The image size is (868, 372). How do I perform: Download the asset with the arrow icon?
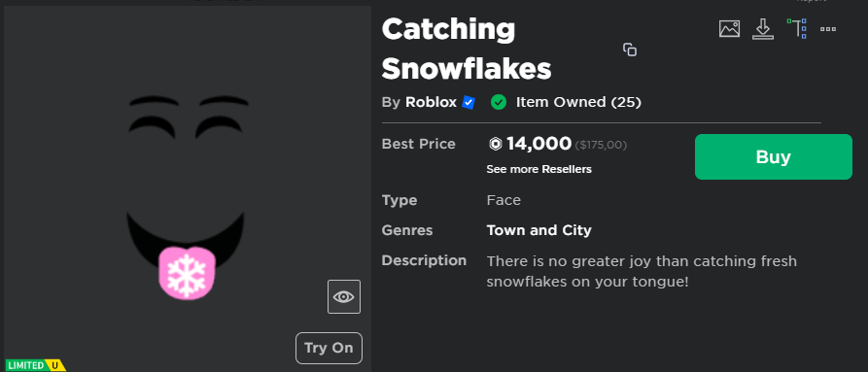pos(762,29)
